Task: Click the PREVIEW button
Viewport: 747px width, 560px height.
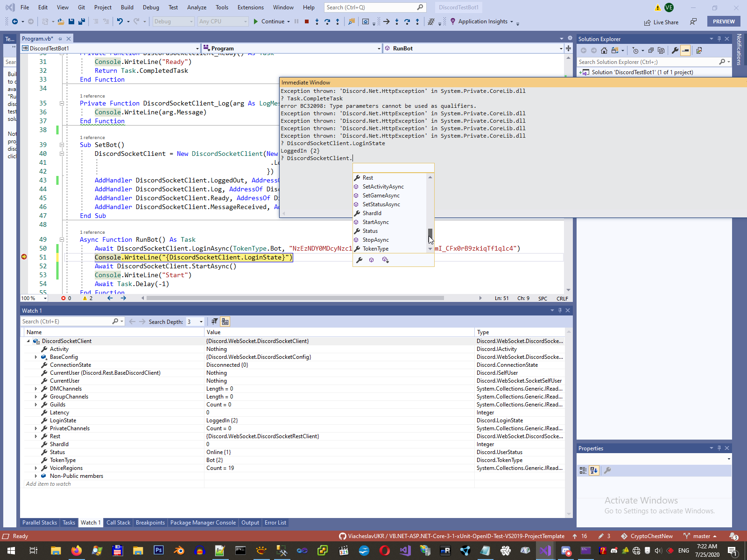Action: pos(724,21)
